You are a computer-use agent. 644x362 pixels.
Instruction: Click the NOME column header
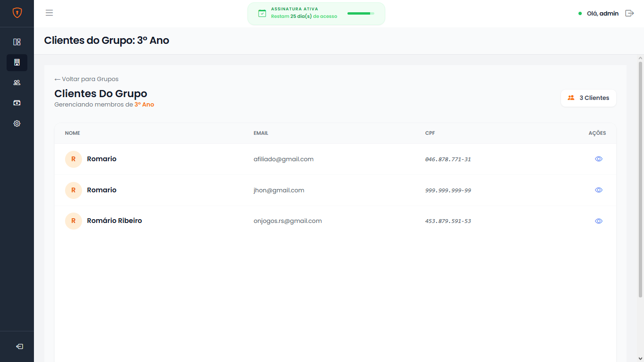(x=73, y=133)
